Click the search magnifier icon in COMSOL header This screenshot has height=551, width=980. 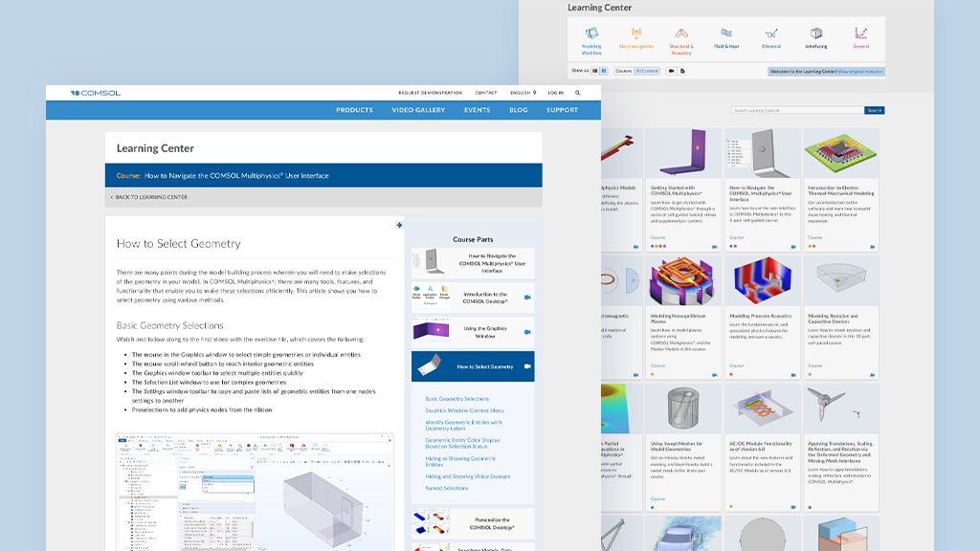(577, 93)
